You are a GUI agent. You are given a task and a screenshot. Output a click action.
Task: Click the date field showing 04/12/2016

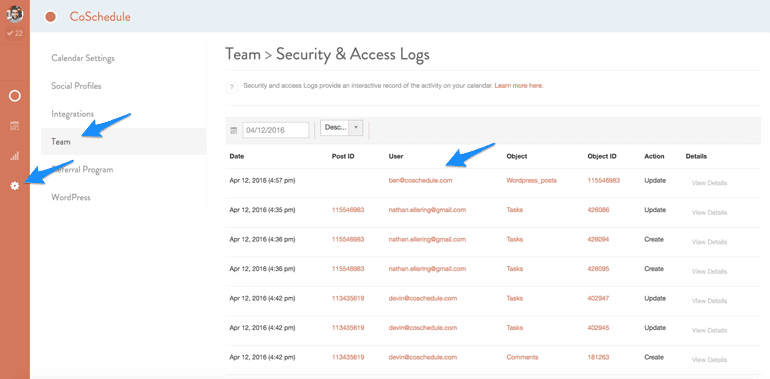coord(275,131)
